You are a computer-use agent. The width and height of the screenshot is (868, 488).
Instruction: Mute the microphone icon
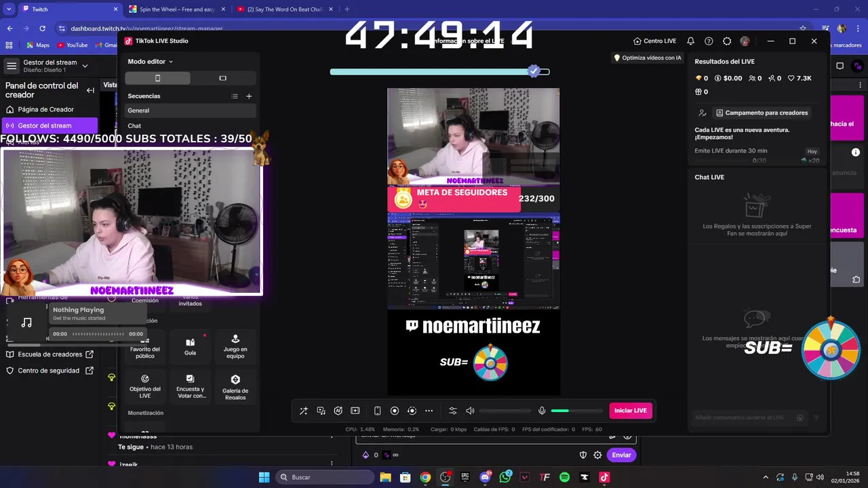pos(542,411)
